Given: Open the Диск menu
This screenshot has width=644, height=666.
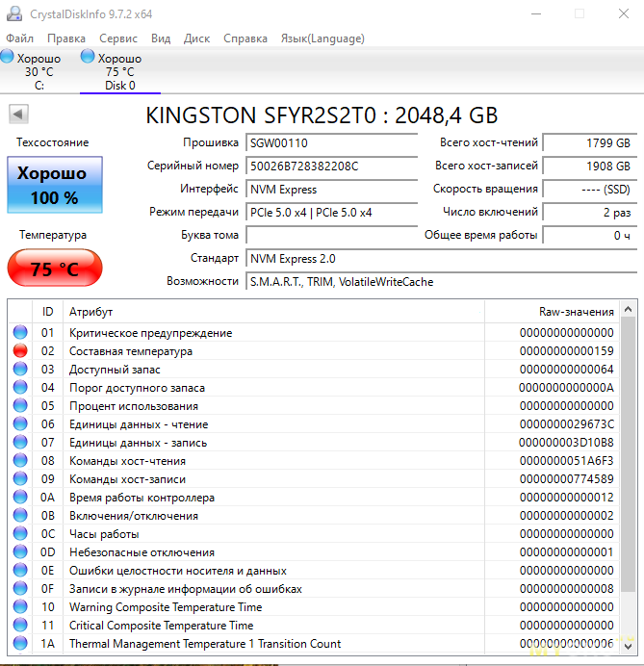Looking at the screenshot, I should (x=196, y=38).
